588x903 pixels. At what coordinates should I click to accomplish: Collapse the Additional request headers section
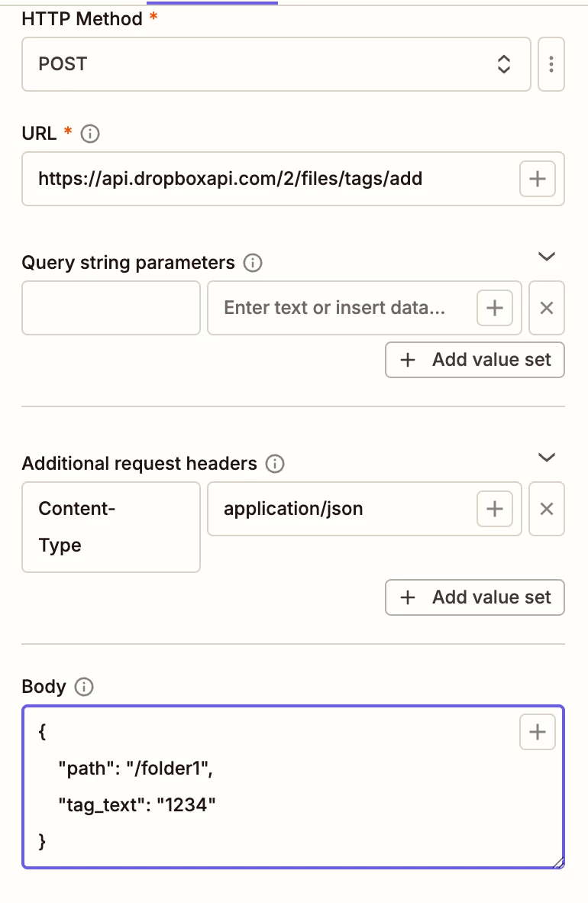(x=546, y=458)
